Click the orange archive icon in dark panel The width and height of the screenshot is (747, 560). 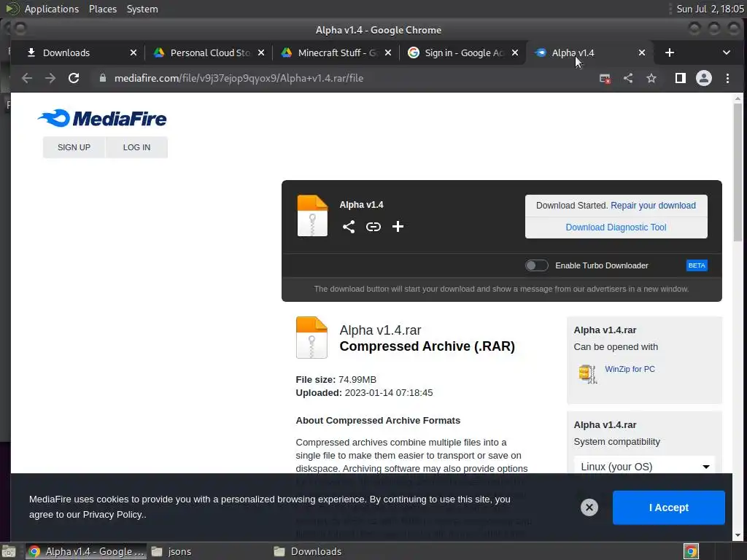tap(312, 216)
